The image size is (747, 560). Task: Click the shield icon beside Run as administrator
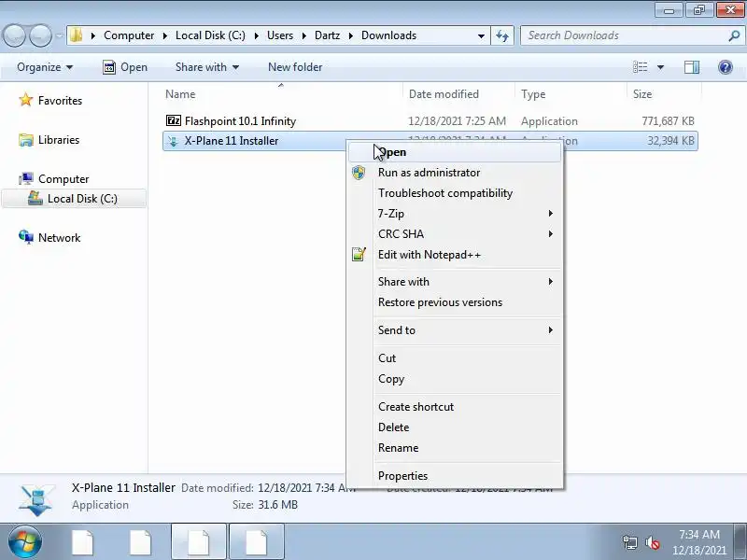[359, 173]
